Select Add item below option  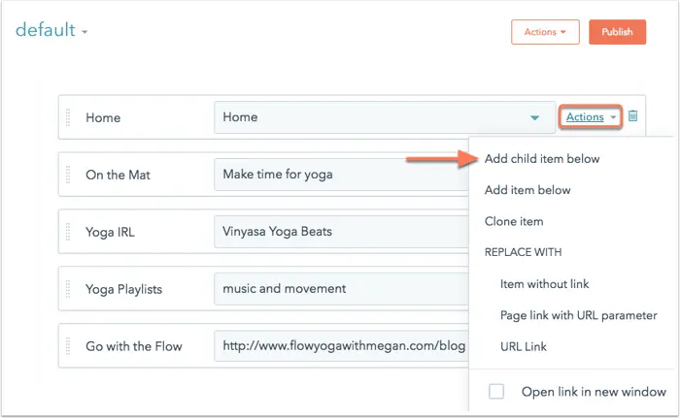click(x=527, y=190)
